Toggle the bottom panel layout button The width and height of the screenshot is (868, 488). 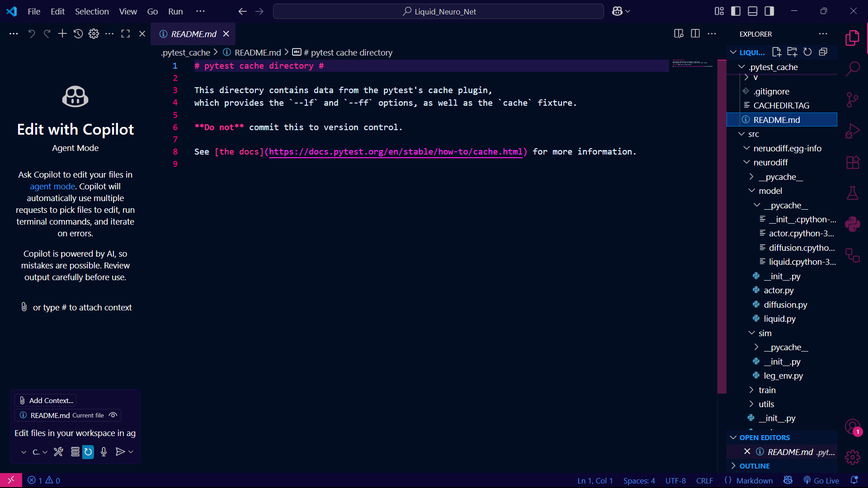(752, 11)
